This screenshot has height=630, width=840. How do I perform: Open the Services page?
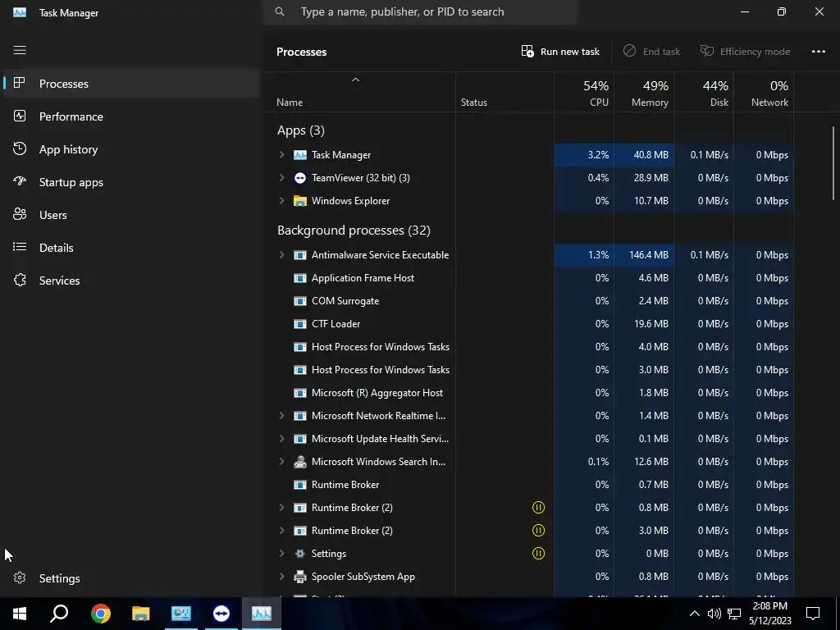(130, 281)
